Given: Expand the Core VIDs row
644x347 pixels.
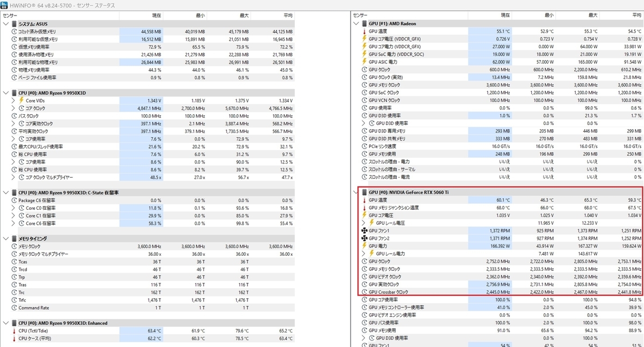Looking at the screenshot, I should tap(14, 100).
